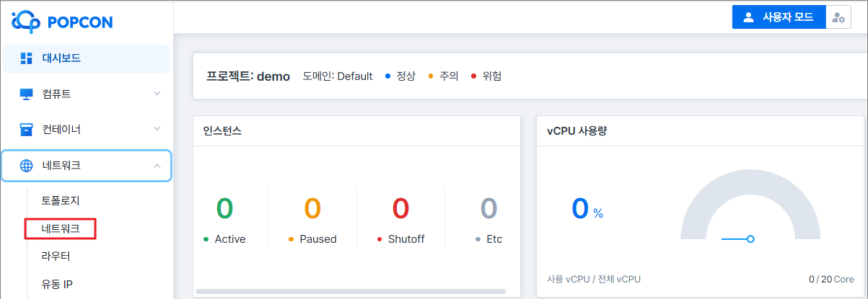868x299 pixels.
Task: Click the 사용자 모드 button
Action: point(779,18)
